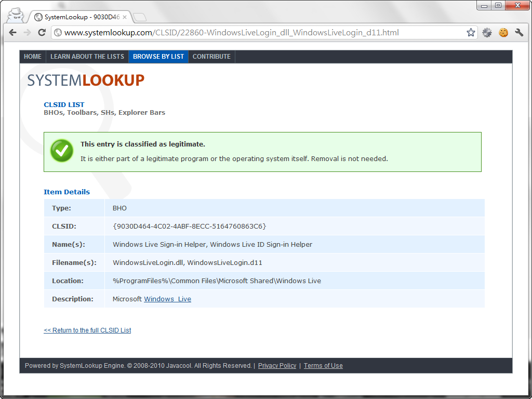Screen dimensions: 532x399
Task: Click 'This entry is classified as legitimate.' text
Action: click(143, 144)
